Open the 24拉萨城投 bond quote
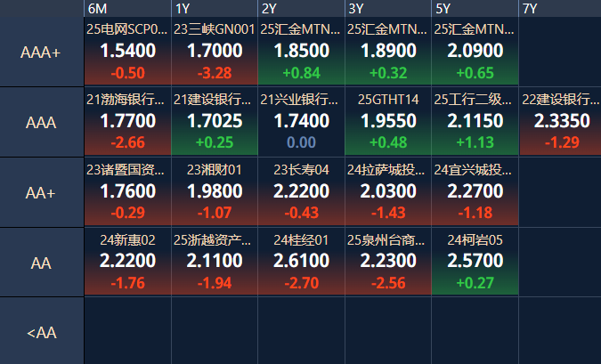601x364 pixels. [x=387, y=192]
